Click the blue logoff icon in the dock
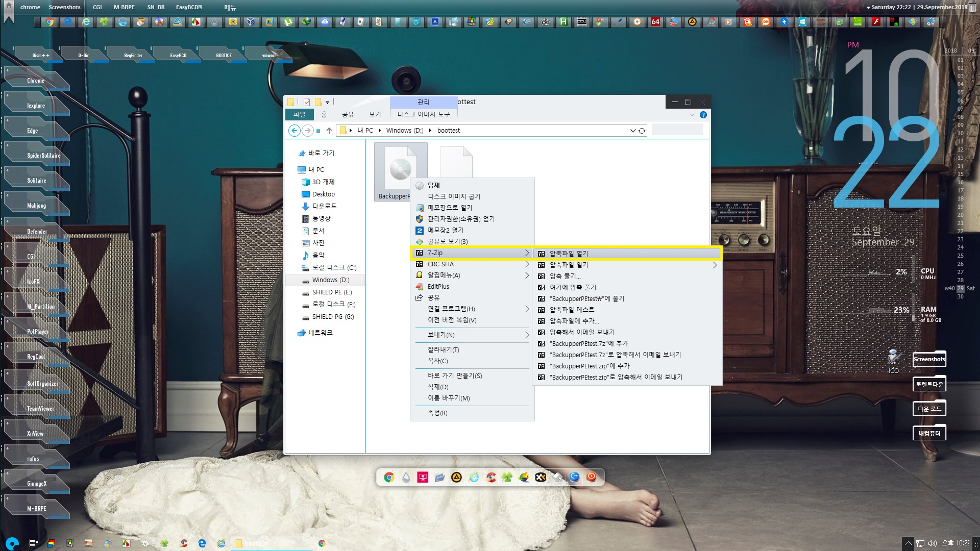Viewport: 980px width, 551px height. click(574, 477)
